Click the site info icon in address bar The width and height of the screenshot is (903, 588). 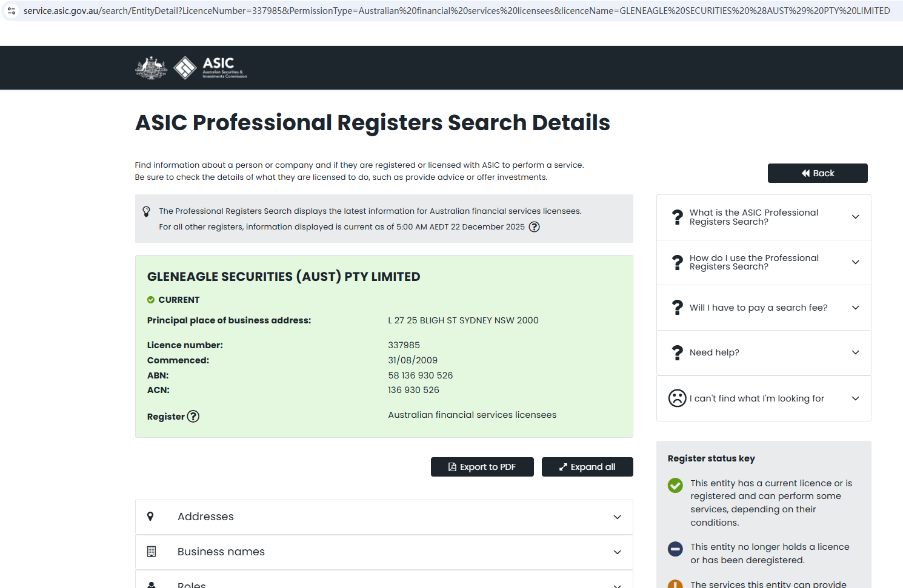pyautogui.click(x=12, y=11)
